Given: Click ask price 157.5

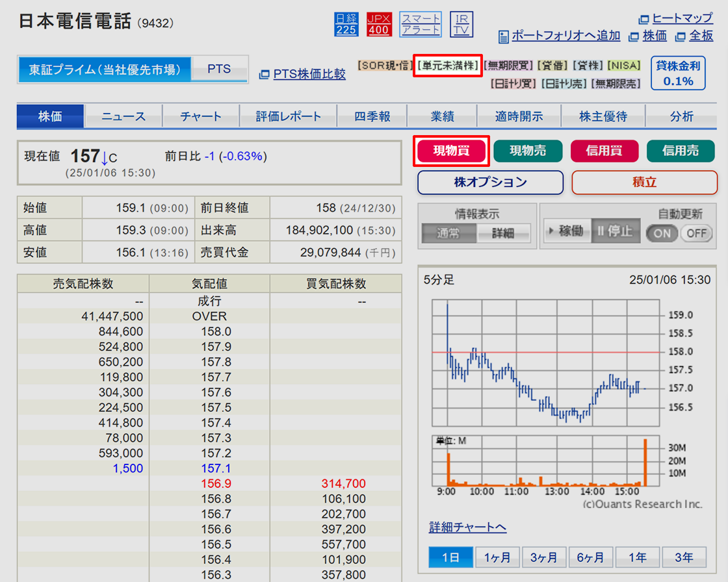Looking at the screenshot, I should coord(216,407).
